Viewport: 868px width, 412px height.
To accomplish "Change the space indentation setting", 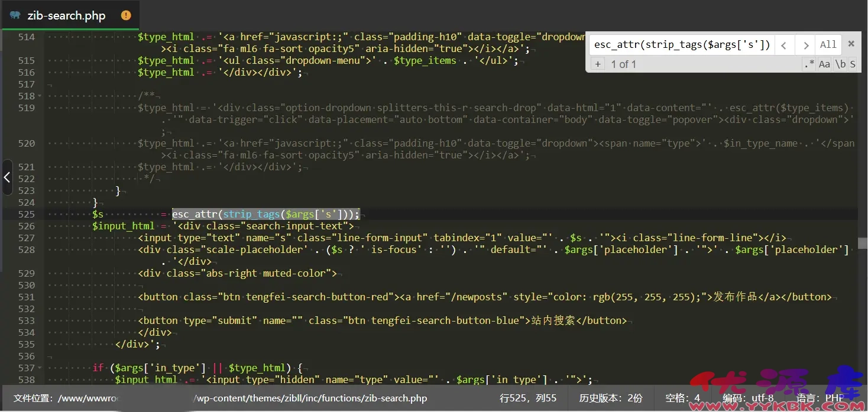I will 682,398.
